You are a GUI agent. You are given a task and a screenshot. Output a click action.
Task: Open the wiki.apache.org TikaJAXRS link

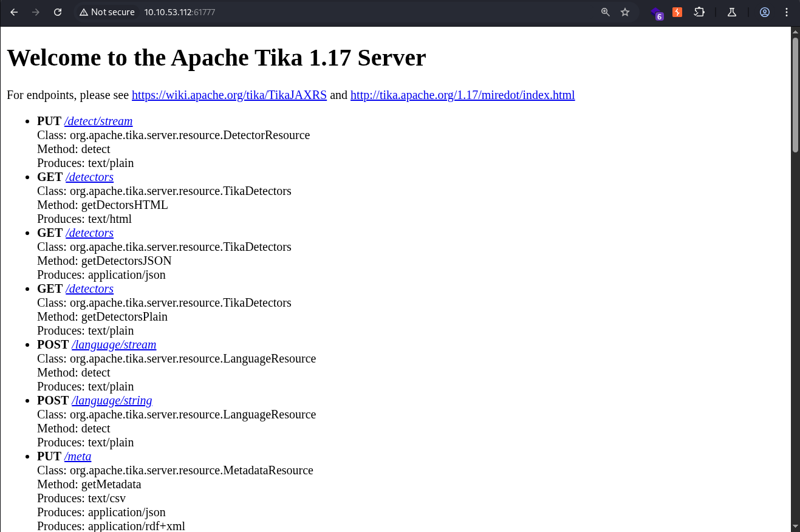pyautogui.click(x=229, y=95)
